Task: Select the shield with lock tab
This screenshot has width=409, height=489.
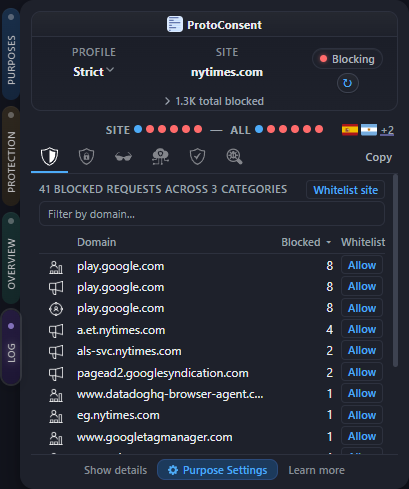Action: coord(86,156)
